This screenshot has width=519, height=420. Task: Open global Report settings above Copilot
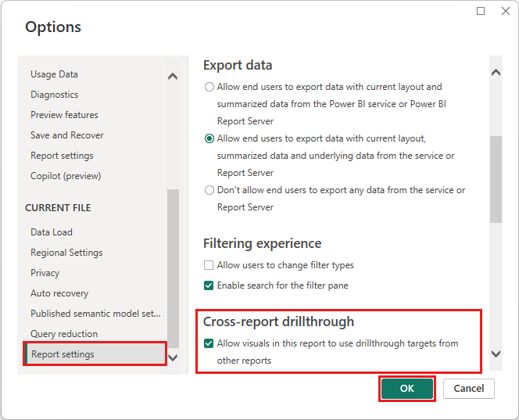pyautogui.click(x=62, y=156)
